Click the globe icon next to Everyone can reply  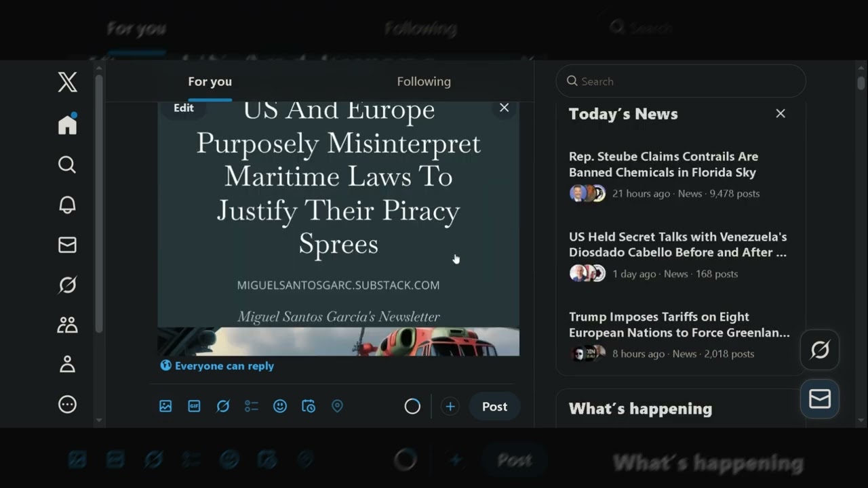point(165,365)
